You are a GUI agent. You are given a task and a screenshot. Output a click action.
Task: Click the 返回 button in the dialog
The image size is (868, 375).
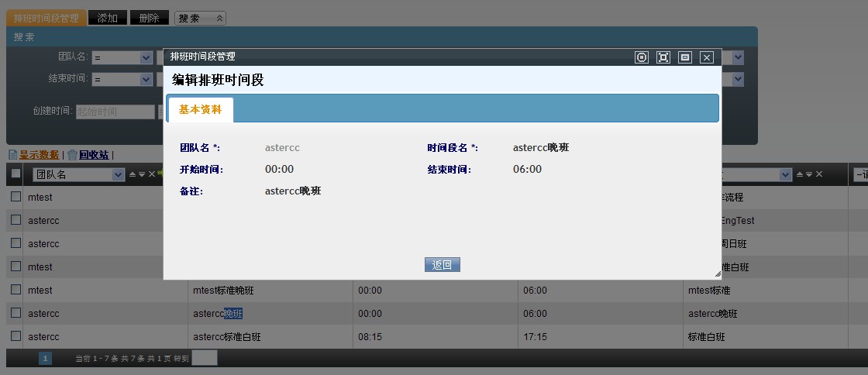click(x=443, y=265)
